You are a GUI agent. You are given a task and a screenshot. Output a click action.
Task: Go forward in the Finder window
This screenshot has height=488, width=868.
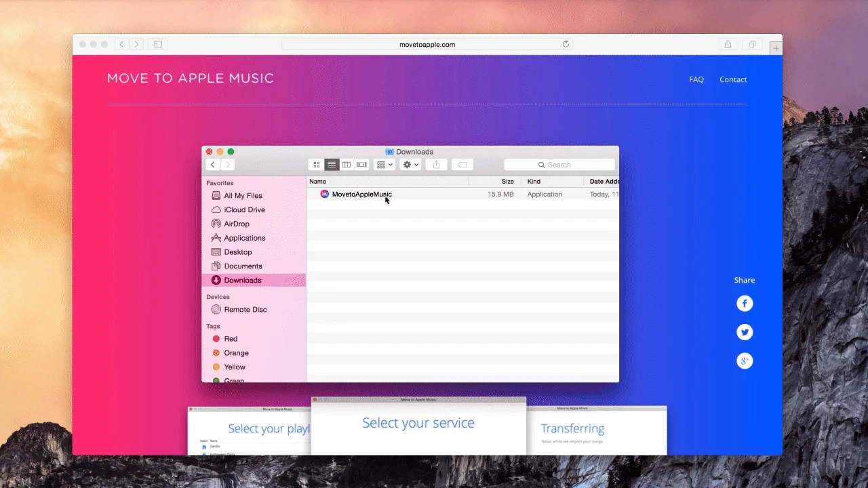[228, 165]
